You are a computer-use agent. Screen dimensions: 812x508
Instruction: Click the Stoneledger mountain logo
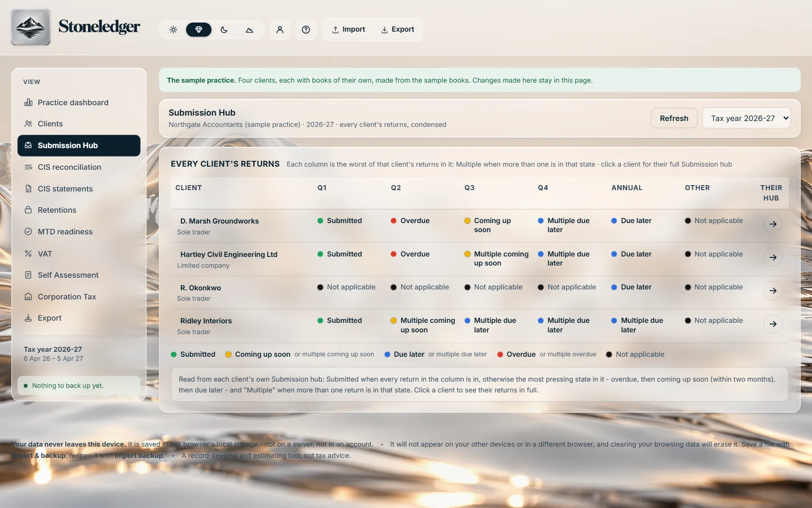click(x=31, y=27)
